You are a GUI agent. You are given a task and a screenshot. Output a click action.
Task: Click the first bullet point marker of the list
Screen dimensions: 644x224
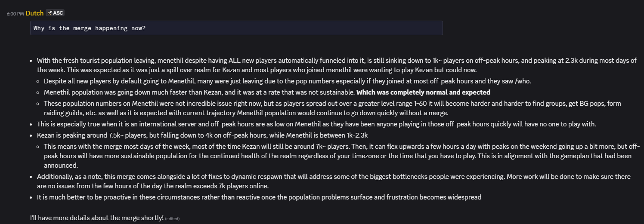(32, 61)
